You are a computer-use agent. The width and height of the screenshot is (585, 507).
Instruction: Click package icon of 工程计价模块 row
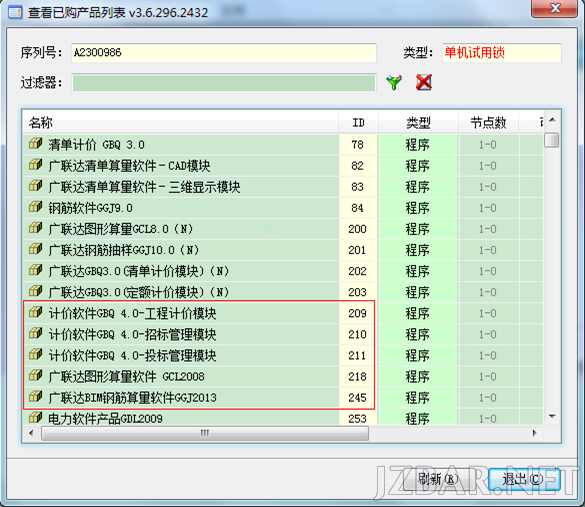coord(36,312)
